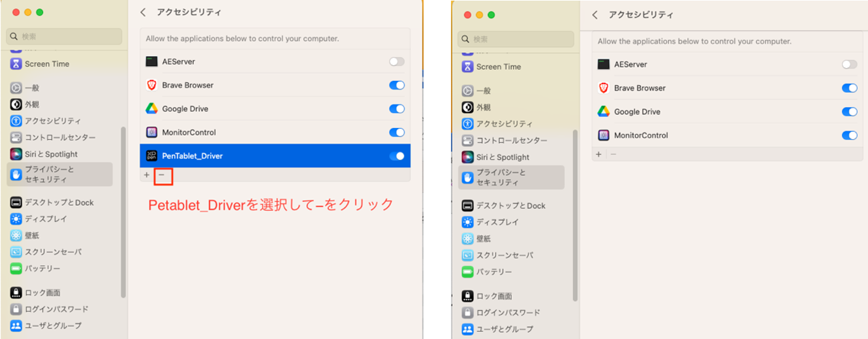Click the 外観 icon in the left window sidebar
This screenshot has width=868, height=339.
pos(16,104)
